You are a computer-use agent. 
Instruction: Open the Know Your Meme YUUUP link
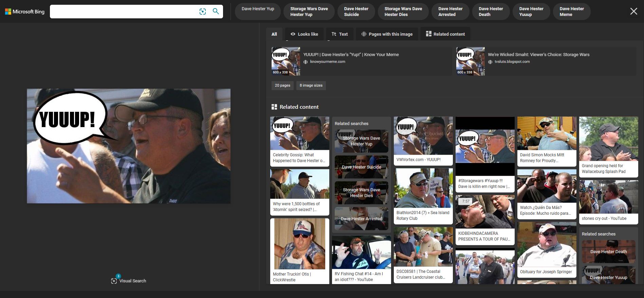tap(351, 54)
